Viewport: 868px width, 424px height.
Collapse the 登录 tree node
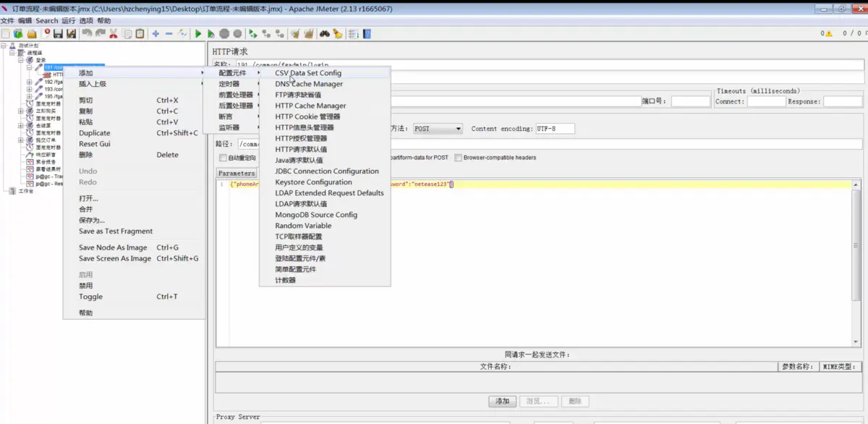tap(21, 60)
